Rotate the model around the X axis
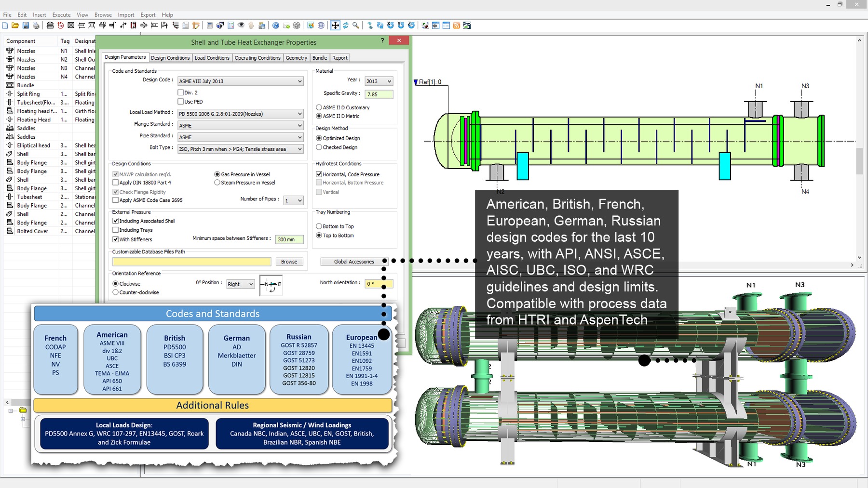 coord(391,25)
